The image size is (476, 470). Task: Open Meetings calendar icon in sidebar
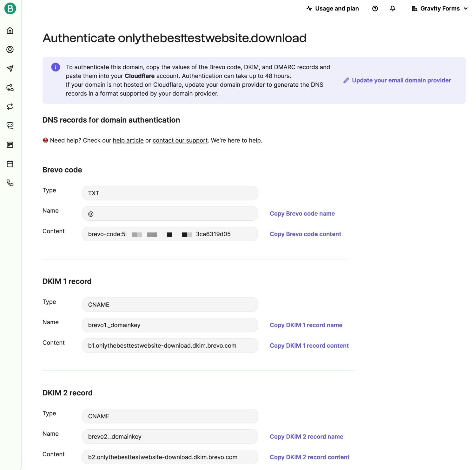point(10,164)
